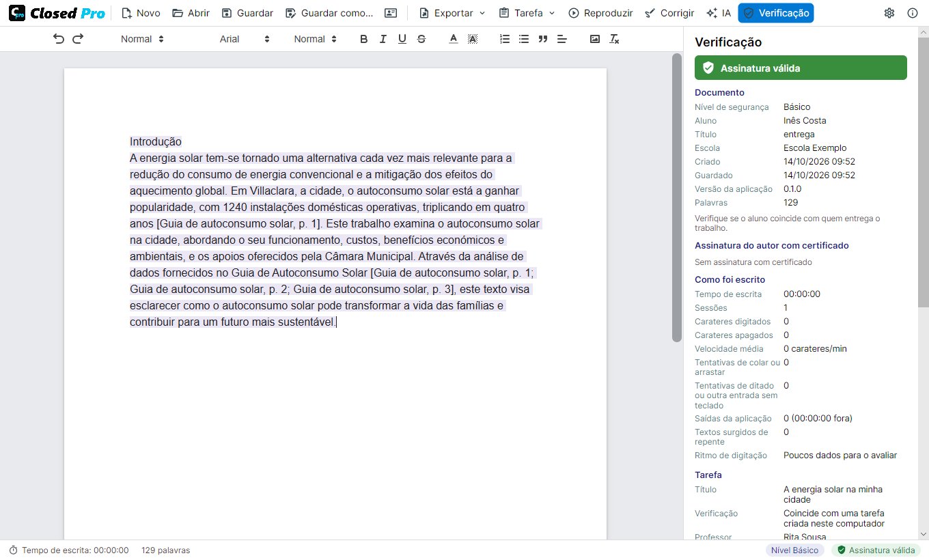Viewport: 929px width, 560px height.
Task: Format the text as a blockquote
Action: pos(543,39)
